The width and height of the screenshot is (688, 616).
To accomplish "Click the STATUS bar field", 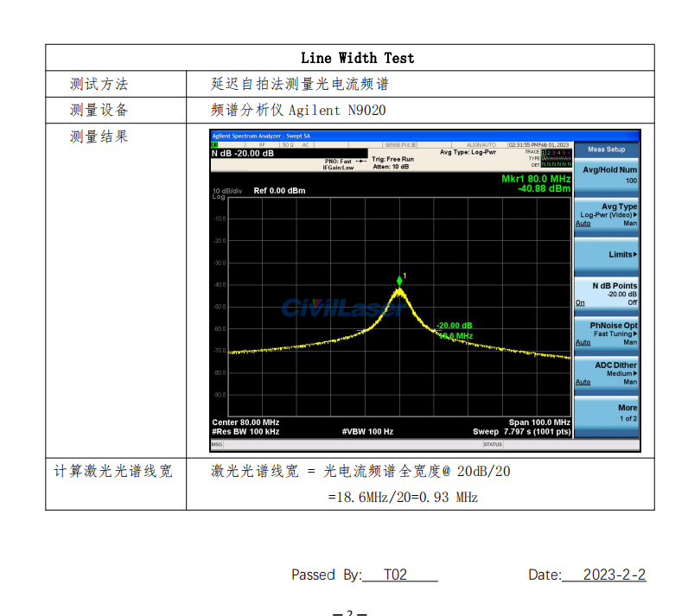I will (x=493, y=444).
